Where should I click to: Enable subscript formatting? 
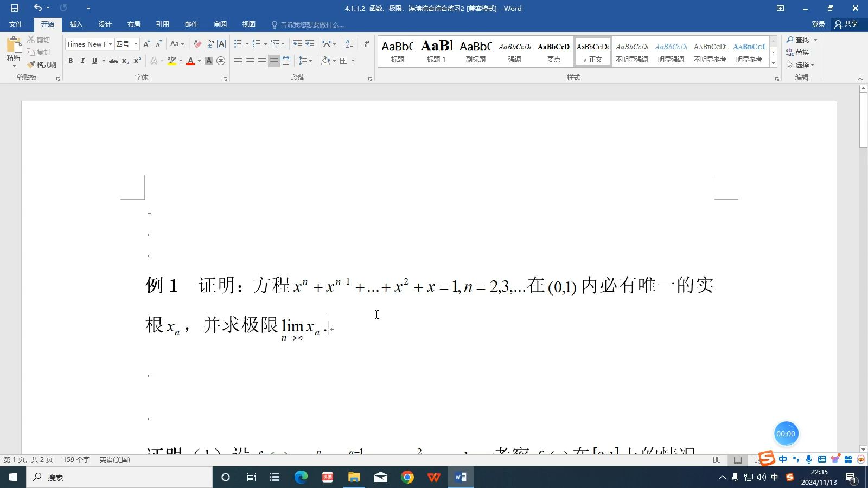(125, 61)
